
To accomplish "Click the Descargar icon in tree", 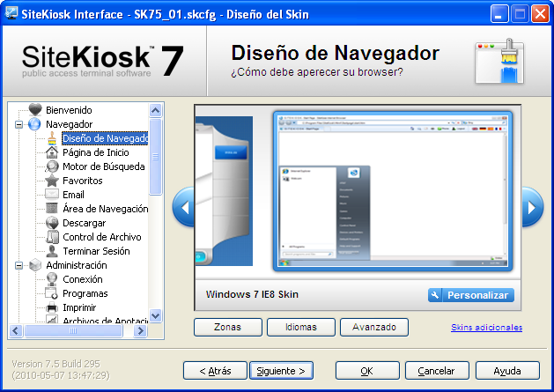I will pos(52,223).
